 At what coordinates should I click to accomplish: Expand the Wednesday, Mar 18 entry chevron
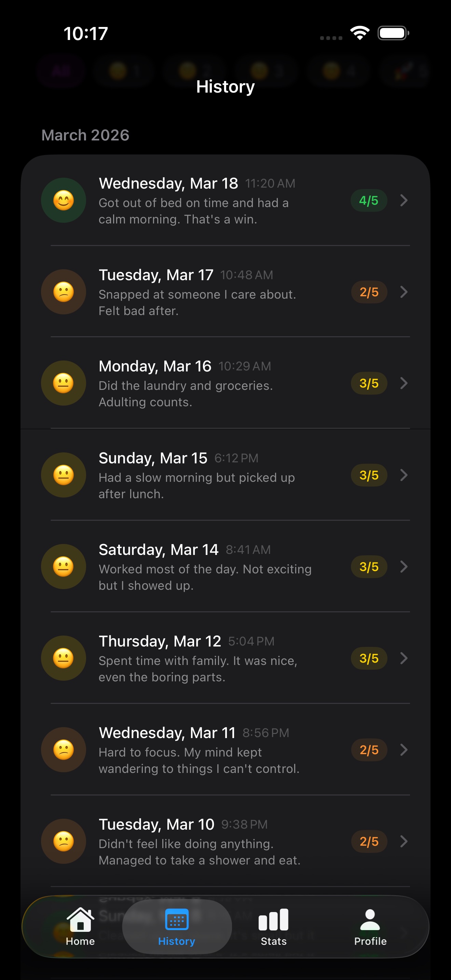tap(404, 201)
